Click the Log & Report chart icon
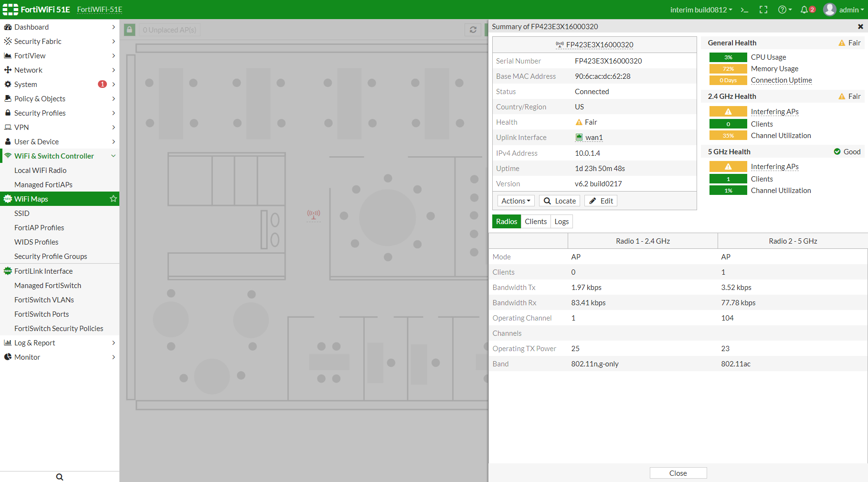 pos(8,343)
